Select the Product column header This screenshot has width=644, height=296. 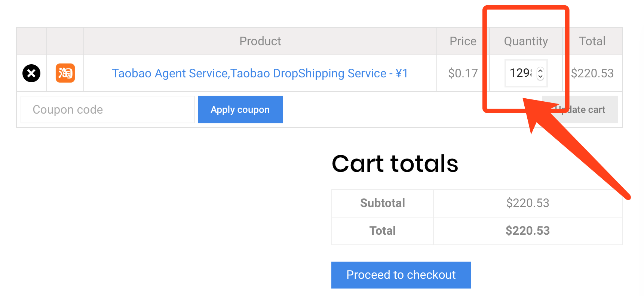coord(260,41)
